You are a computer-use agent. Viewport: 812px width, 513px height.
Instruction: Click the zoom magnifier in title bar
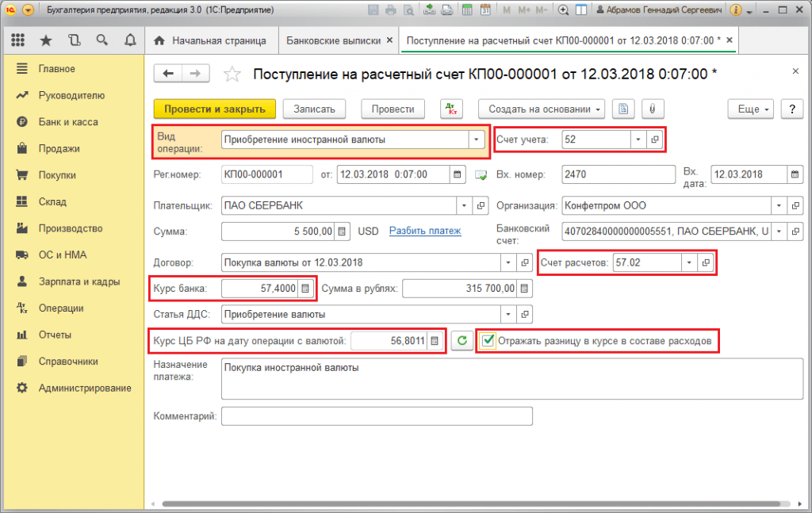click(564, 10)
